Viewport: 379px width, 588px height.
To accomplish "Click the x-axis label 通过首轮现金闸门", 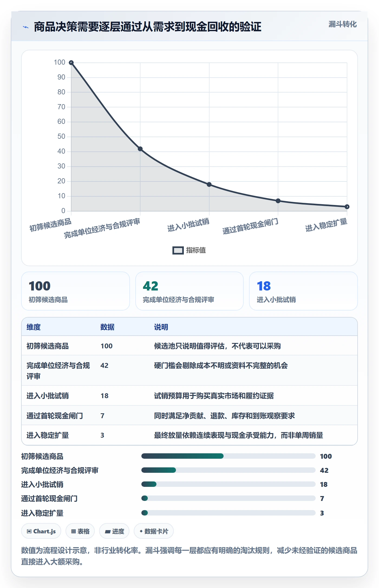I will 250,226.
